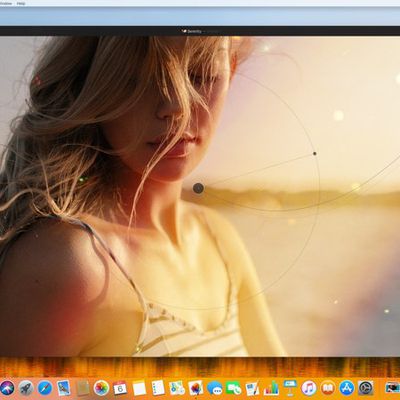Open App Store icon in Dock
Screen dimensions: 400x400
pos(347,388)
